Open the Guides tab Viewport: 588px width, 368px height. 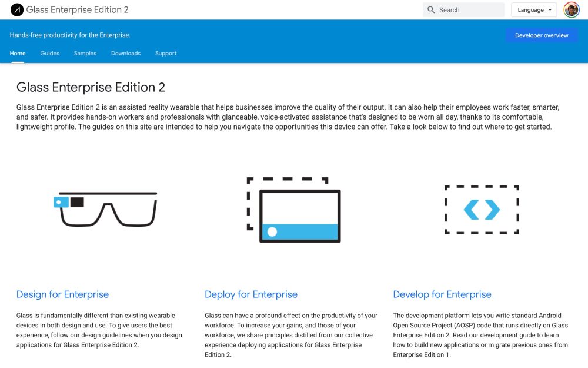point(50,54)
